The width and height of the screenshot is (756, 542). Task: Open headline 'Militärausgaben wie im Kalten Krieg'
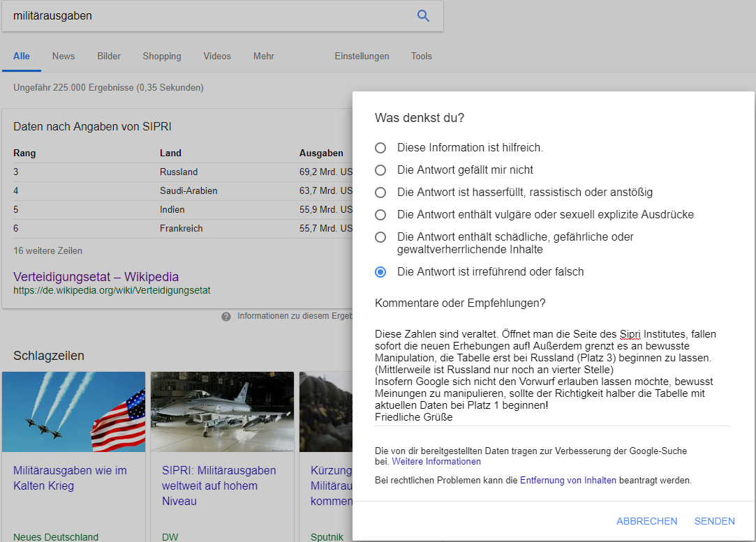70,478
